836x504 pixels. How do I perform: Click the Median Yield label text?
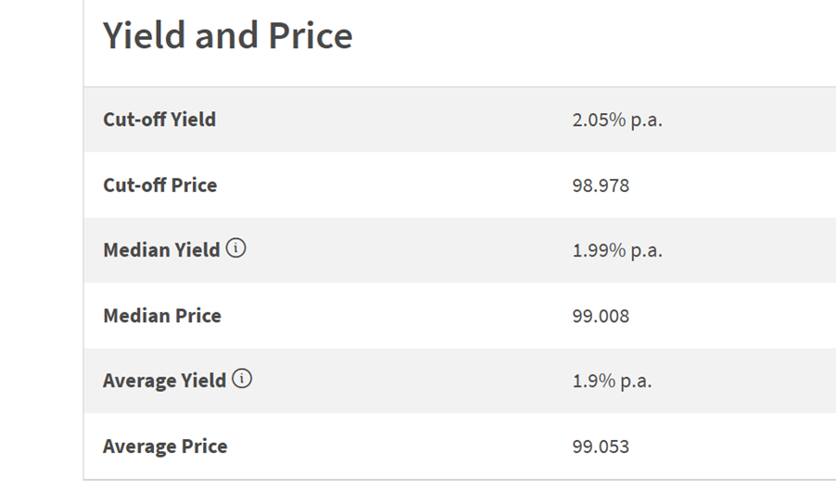[161, 250]
